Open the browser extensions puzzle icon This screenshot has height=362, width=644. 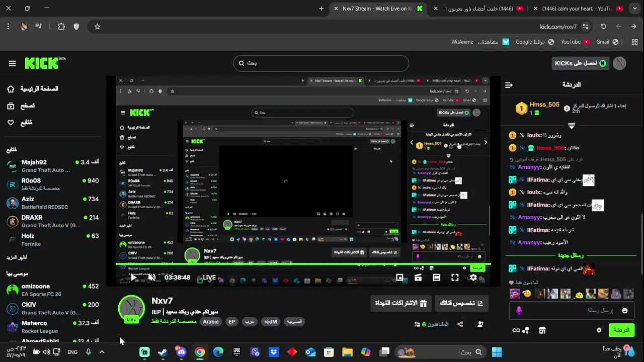(61, 27)
